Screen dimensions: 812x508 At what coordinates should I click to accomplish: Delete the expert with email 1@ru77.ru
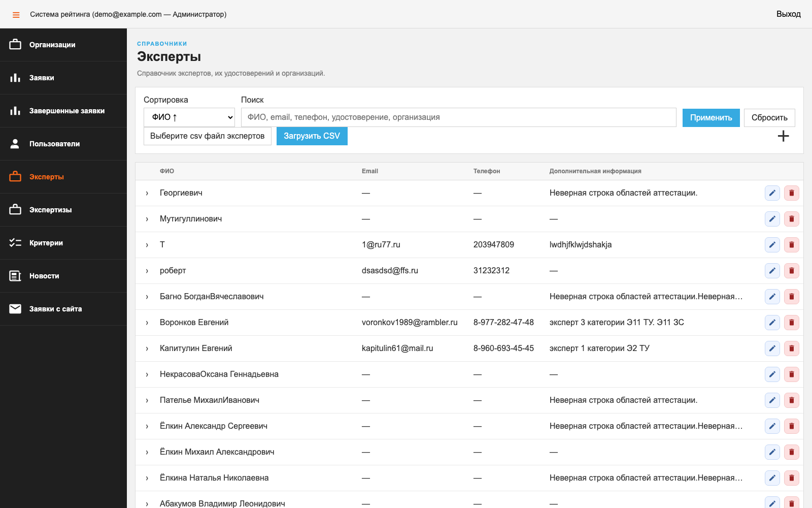pos(791,245)
